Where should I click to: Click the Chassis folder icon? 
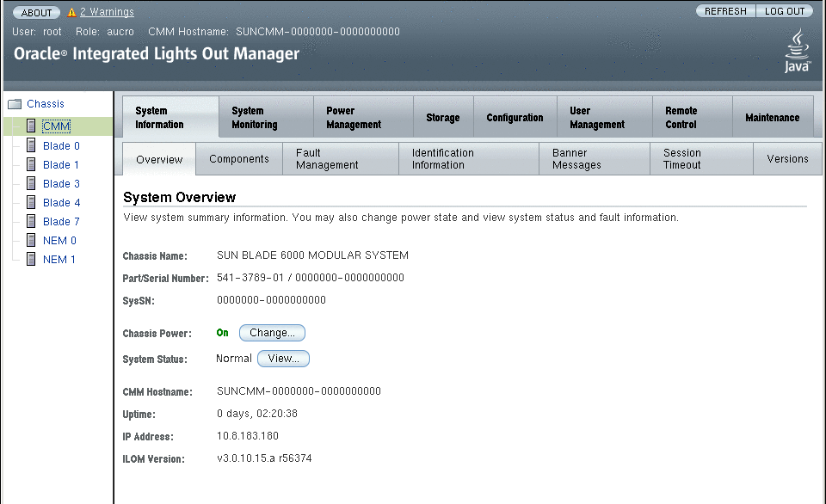click(15, 104)
